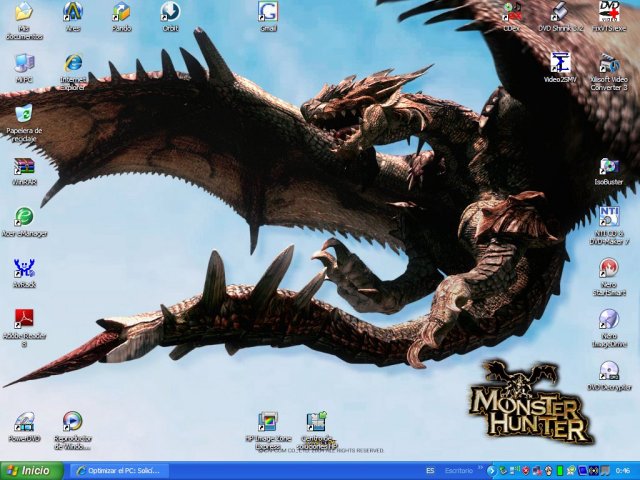Launch Internet Explorer from the desktop
This screenshot has width=640, height=480.
coord(73,64)
